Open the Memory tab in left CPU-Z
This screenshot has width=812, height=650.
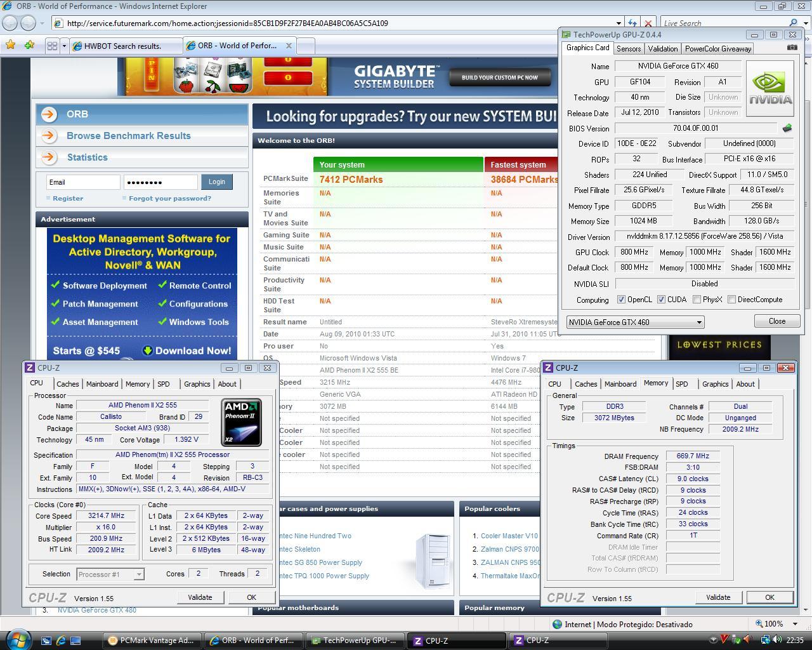click(x=138, y=384)
